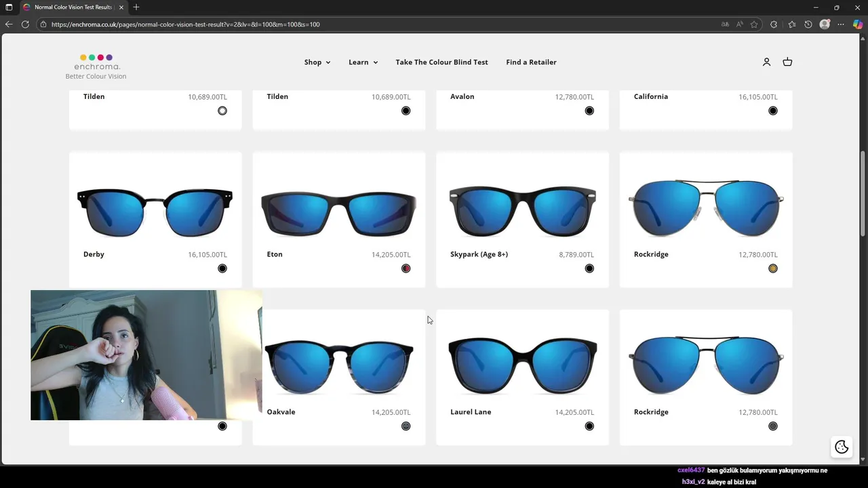868x488 pixels.
Task: Open the favorites list icon
Action: tap(791, 24)
